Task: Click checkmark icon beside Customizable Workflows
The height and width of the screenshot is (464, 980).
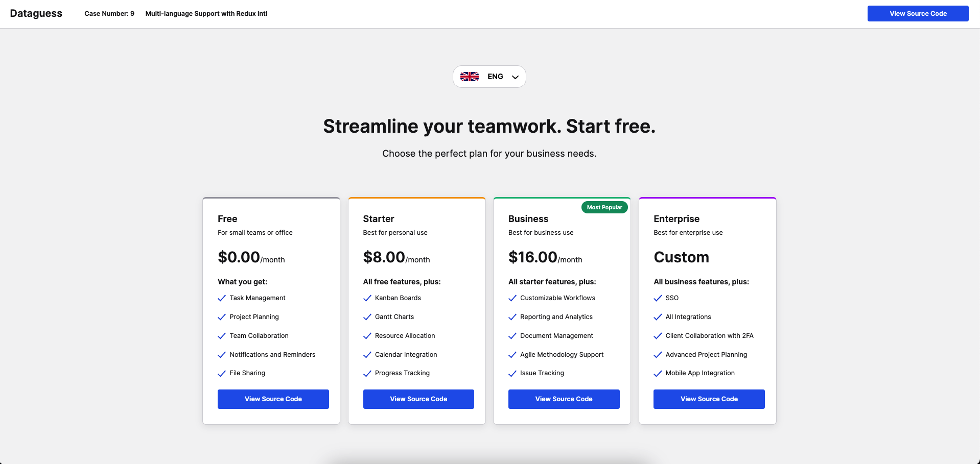Action: (512, 298)
